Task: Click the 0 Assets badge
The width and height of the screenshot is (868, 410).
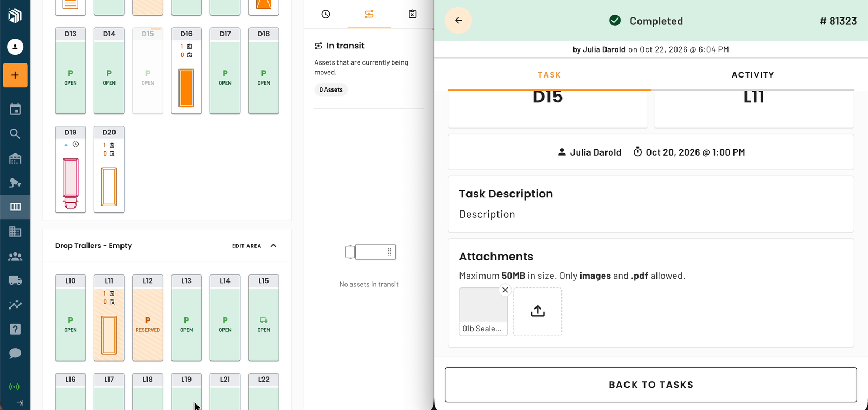Action: (x=331, y=89)
